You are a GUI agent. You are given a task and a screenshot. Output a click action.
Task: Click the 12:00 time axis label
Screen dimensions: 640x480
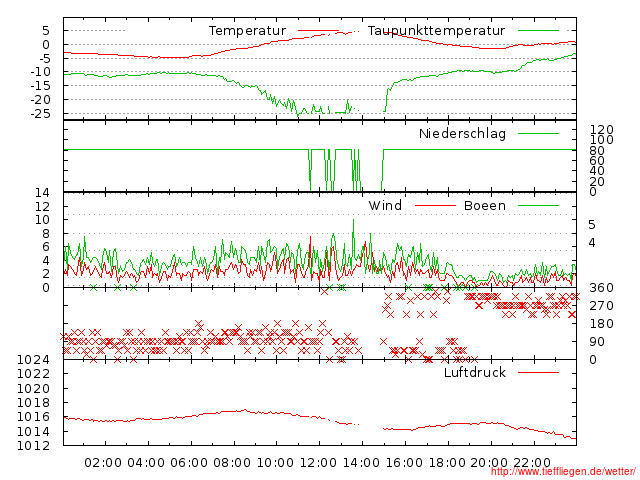coord(318,463)
